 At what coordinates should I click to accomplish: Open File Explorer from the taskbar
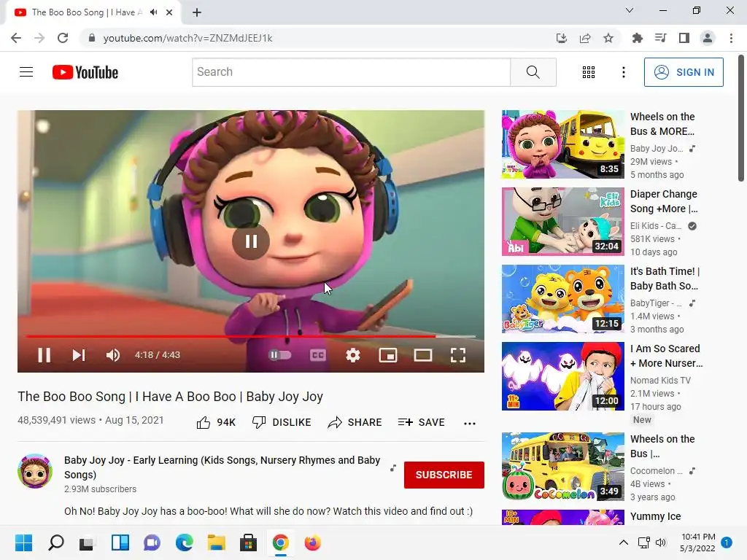(216, 542)
